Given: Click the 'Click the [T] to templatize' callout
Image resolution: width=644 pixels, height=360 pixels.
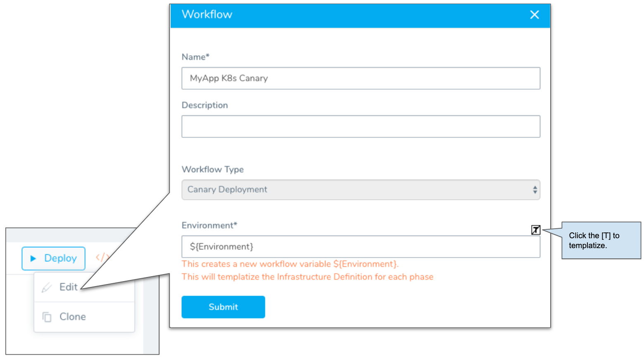Looking at the screenshot, I should click(601, 240).
